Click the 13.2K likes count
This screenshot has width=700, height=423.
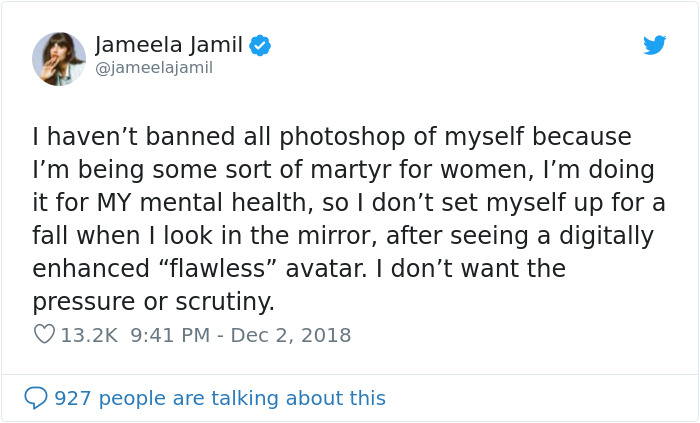(x=89, y=335)
